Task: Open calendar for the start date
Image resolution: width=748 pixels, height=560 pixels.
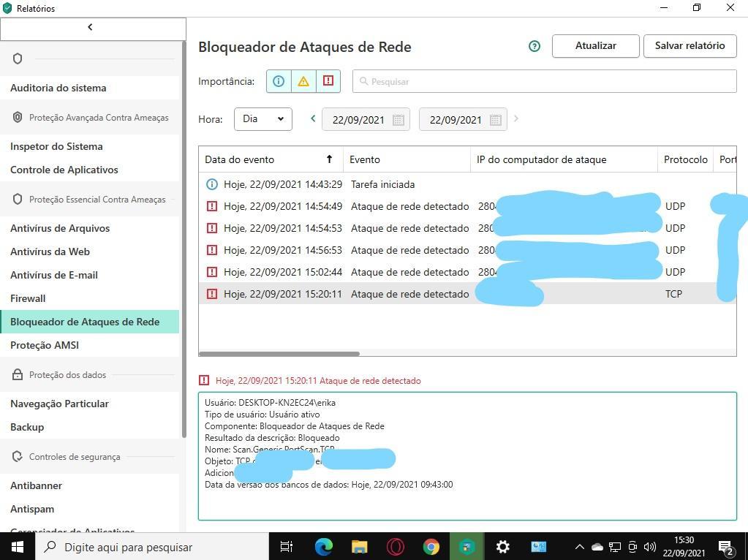Action: [x=398, y=120]
